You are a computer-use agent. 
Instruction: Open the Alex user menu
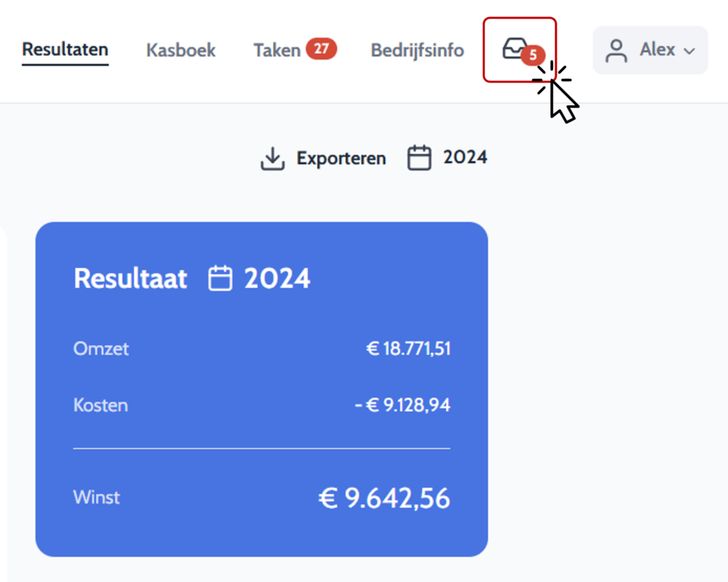tap(650, 50)
